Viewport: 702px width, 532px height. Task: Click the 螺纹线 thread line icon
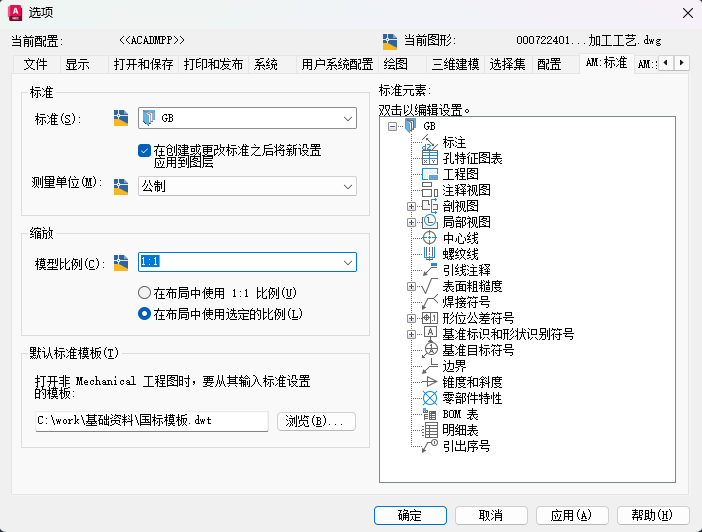pos(430,254)
